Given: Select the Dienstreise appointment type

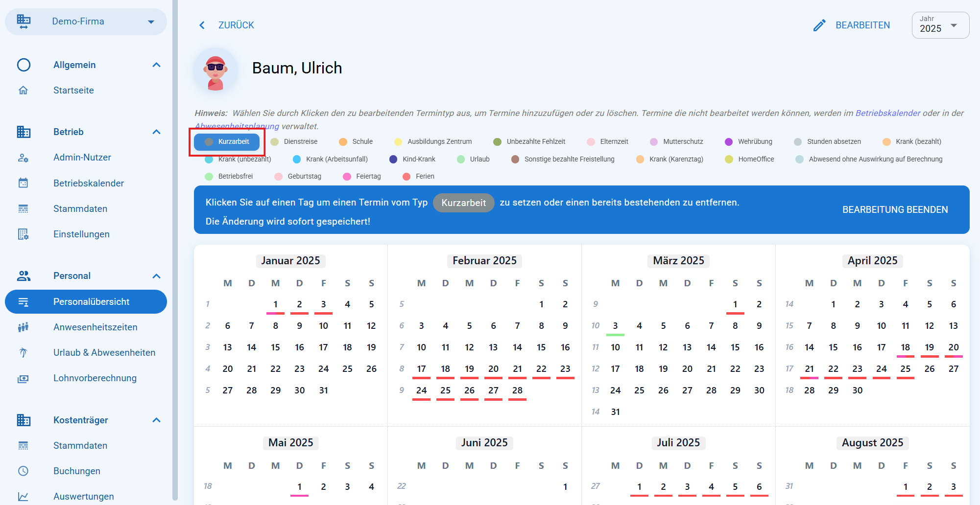Looking at the screenshot, I should click(x=294, y=142).
